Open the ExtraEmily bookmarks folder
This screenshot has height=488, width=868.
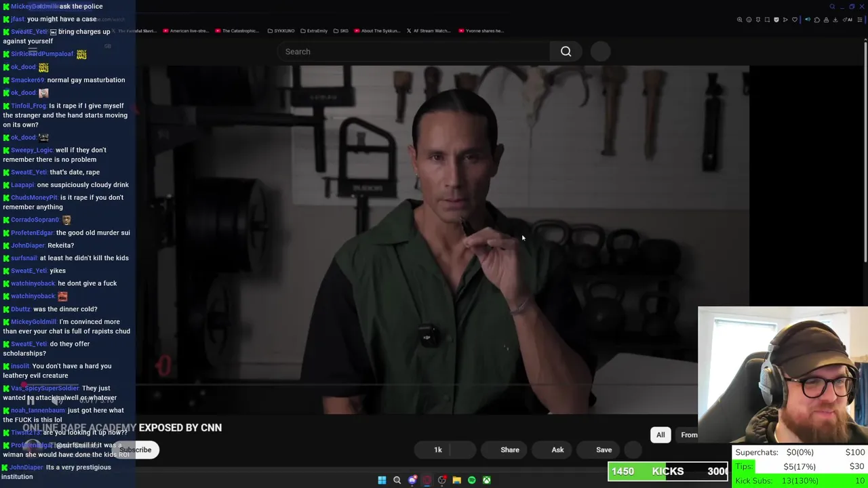314,30
